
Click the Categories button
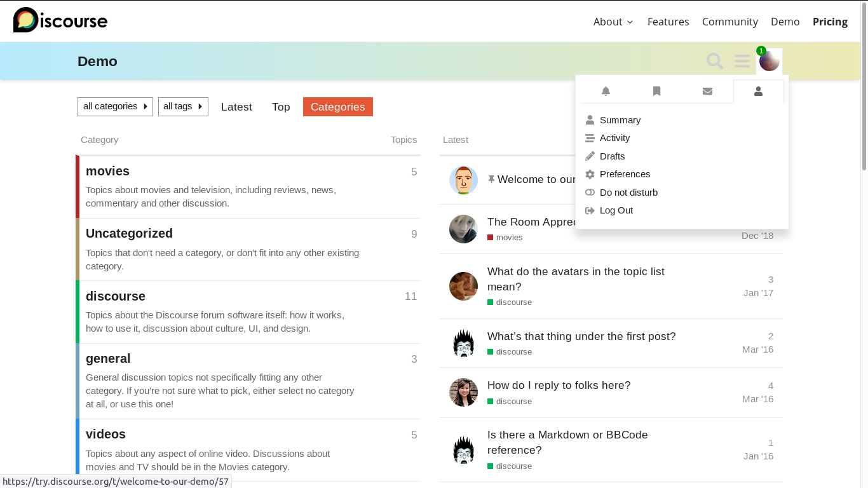pos(337,107)
